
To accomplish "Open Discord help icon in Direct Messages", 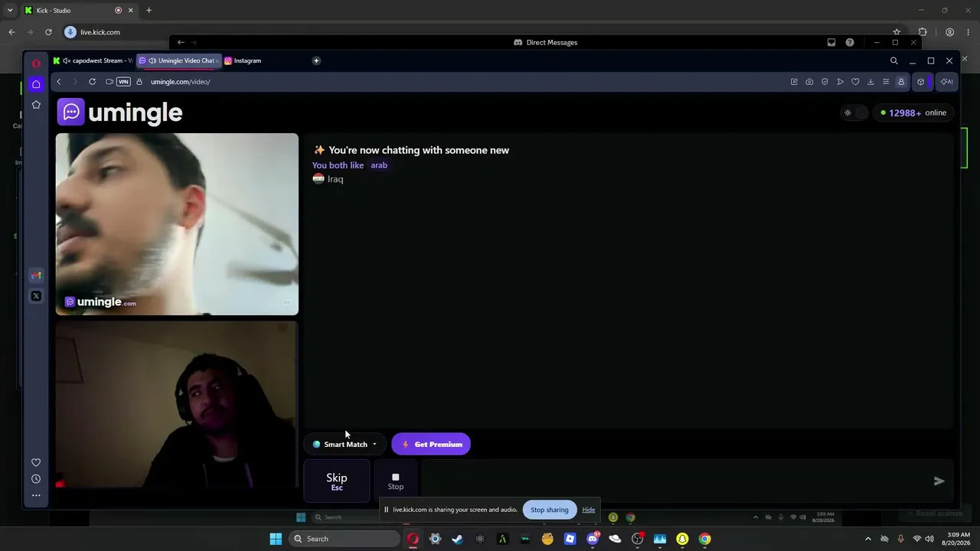I will click(850, 43).
